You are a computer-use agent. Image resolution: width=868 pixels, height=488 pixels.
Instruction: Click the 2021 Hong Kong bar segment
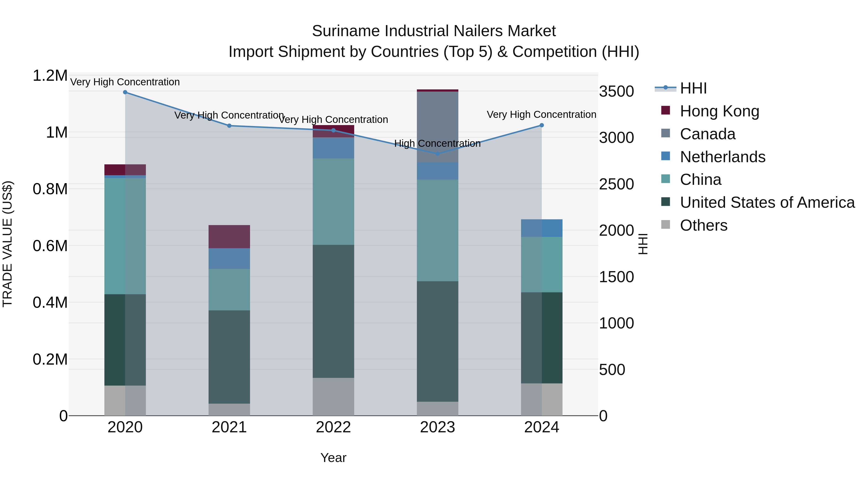click(229, 237)
